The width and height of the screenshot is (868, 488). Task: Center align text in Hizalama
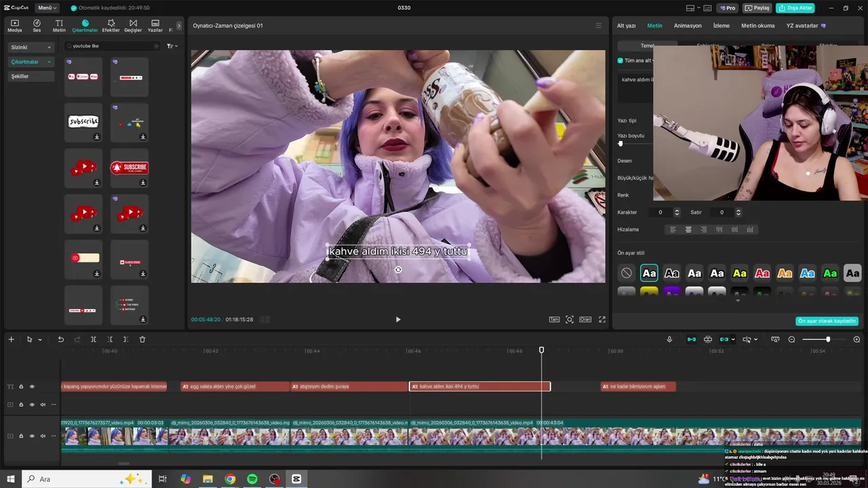point(688,230)
